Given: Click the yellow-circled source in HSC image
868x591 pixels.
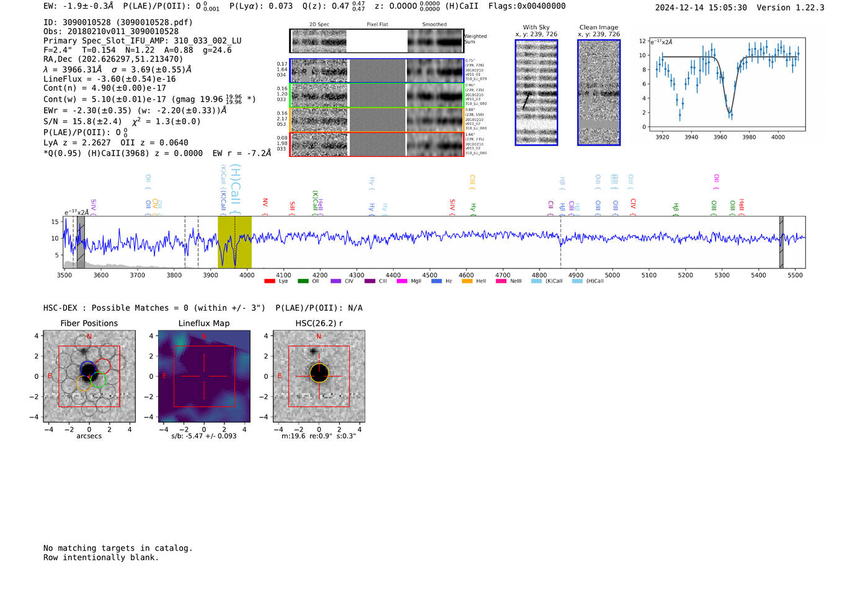Looking at the screenshot, I should point(319,373).
